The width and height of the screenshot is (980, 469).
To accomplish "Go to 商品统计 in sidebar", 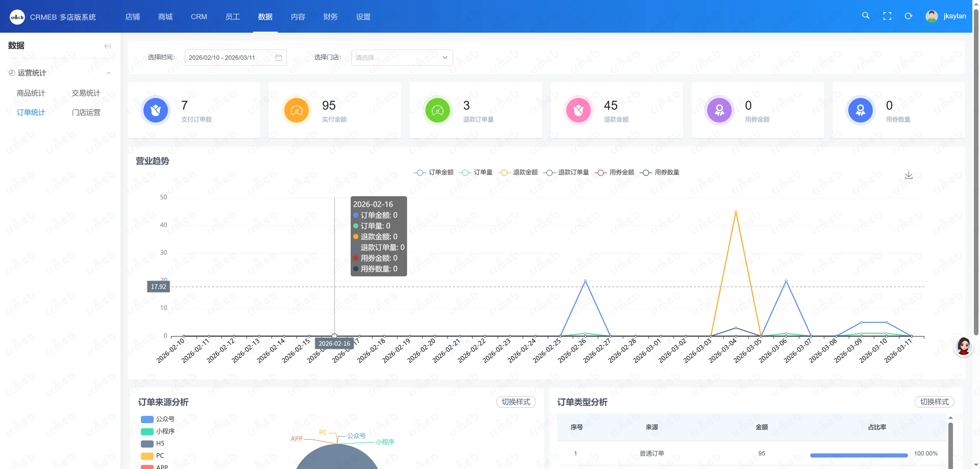I will (31, 93).
